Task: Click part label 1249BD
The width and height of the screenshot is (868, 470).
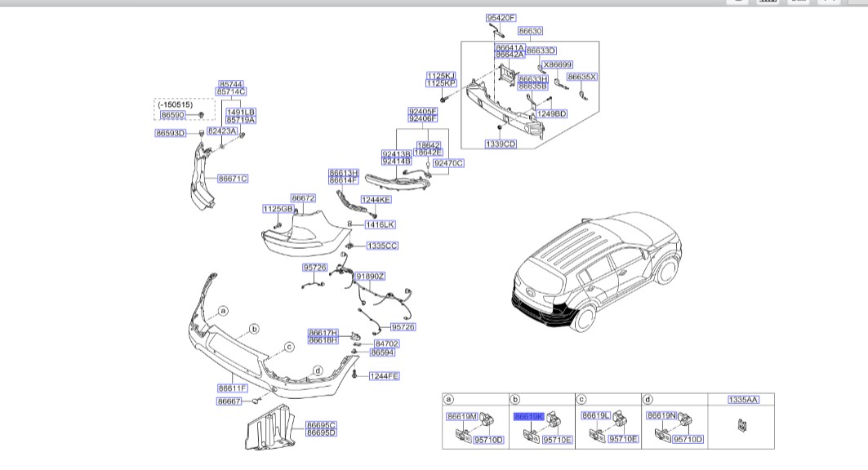Action: [x=551, y=113]
